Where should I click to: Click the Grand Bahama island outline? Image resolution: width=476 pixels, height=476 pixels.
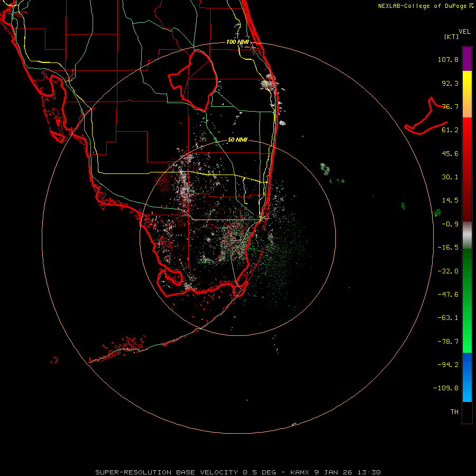[x=426, y=117]
